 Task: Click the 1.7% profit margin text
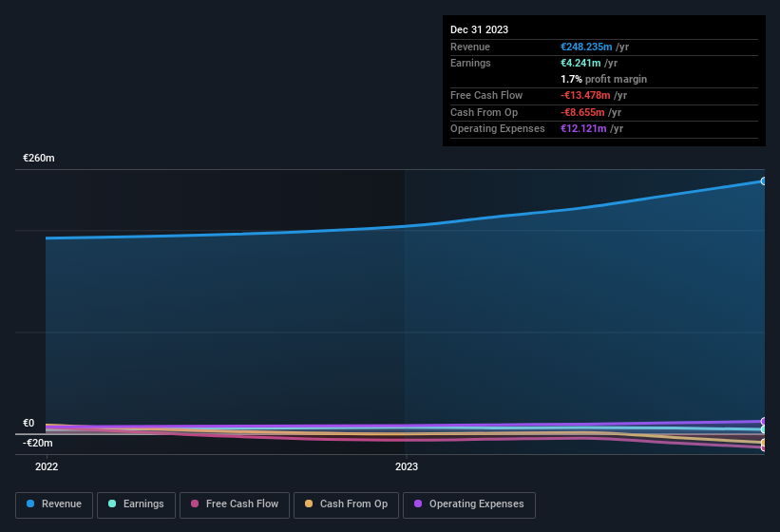tap(603, 79)
